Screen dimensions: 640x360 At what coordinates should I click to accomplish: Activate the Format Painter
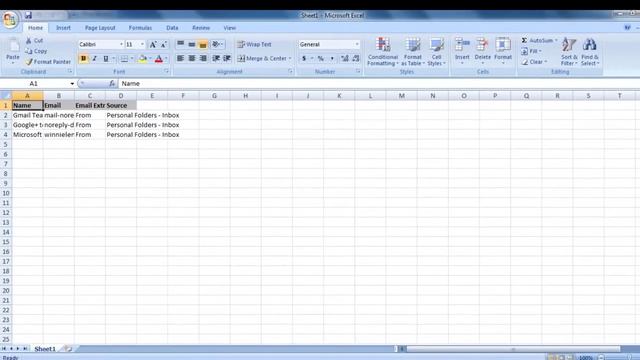point(48,62)
